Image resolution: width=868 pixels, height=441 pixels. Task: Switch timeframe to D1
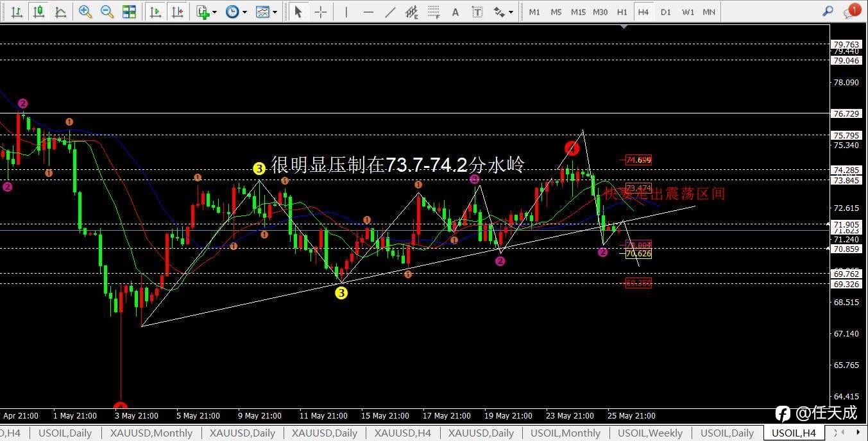(666, 12)
